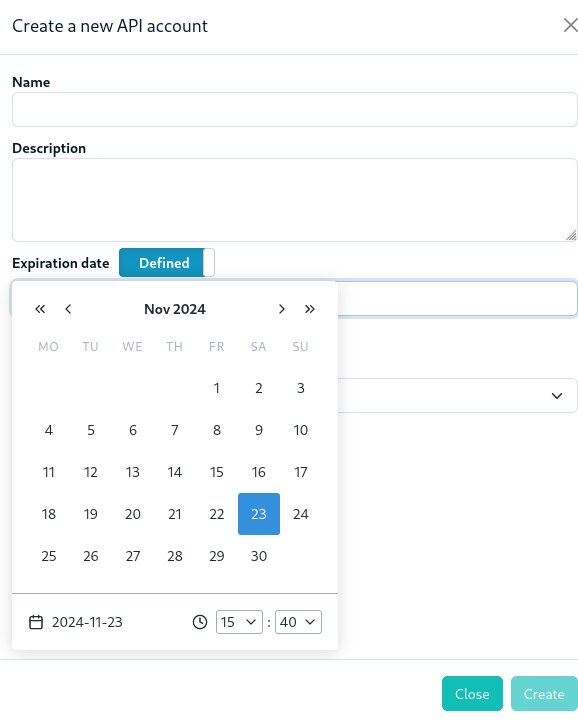Focus the Name input field
578x725 pixels.
click(x=295, y=110)
